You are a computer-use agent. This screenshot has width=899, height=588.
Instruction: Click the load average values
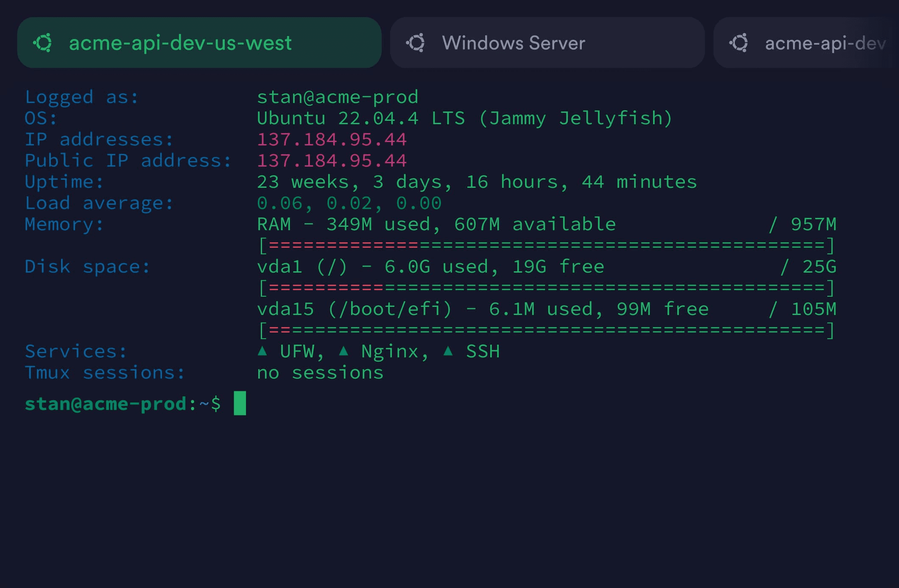click(349, 203)
